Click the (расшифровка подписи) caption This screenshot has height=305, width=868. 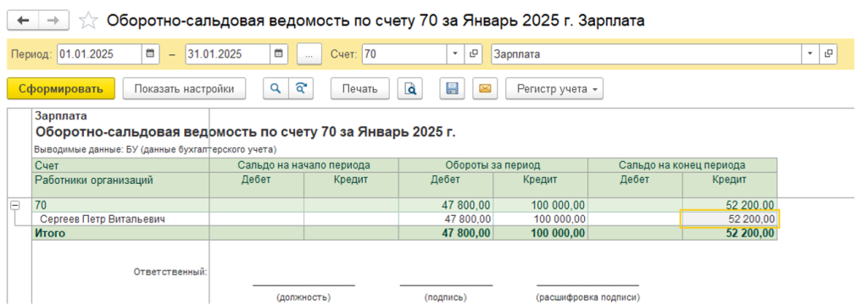pos(587,297)
